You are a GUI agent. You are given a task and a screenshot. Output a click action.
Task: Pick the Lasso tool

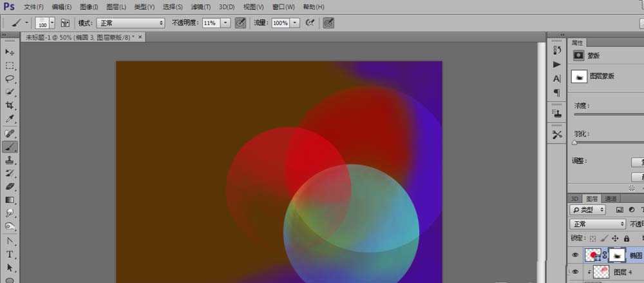point(10,79)
